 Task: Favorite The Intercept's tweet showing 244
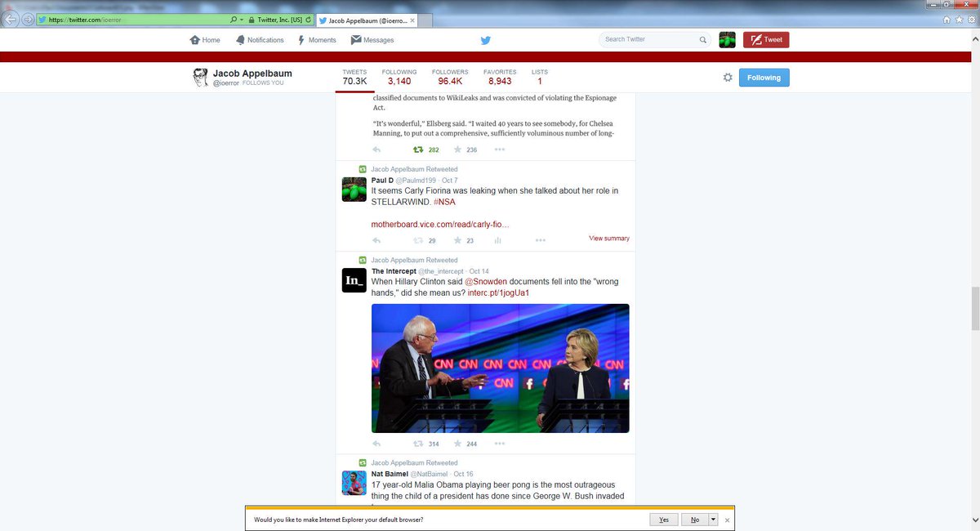pos(457,444)
